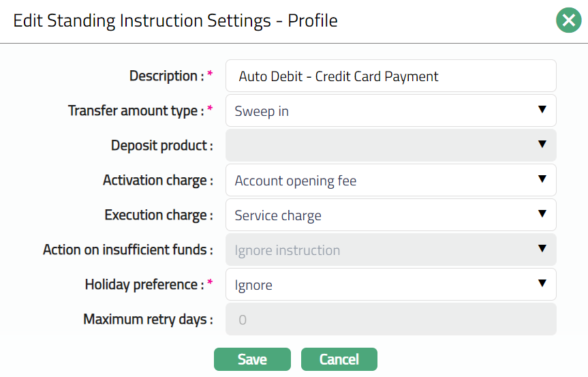Click the "Description :" field label
The width and height of the screenshot is (588, 377).
click(x=166, y=76)
